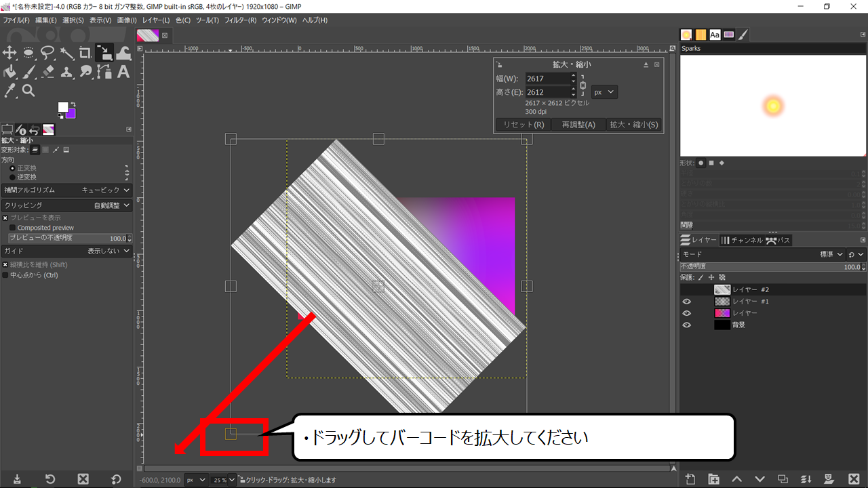The width and height of the screenshot is (868, 488).
Task: Switch to チャンネル tab
Action: point(741,240)
